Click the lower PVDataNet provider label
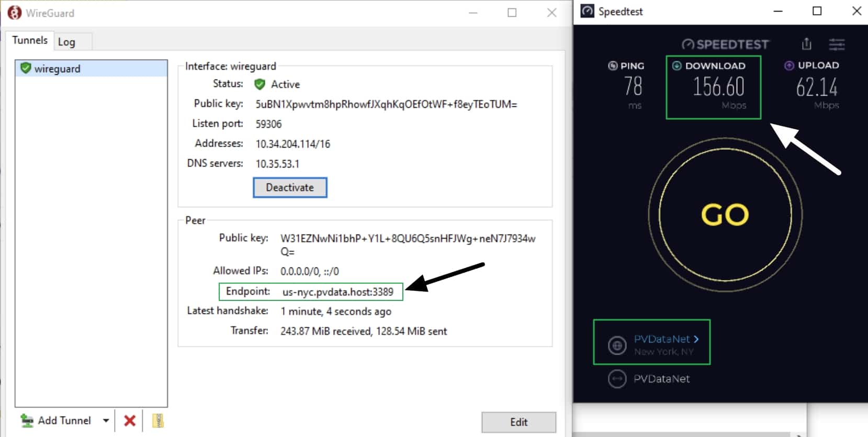 tap(661, 379)
